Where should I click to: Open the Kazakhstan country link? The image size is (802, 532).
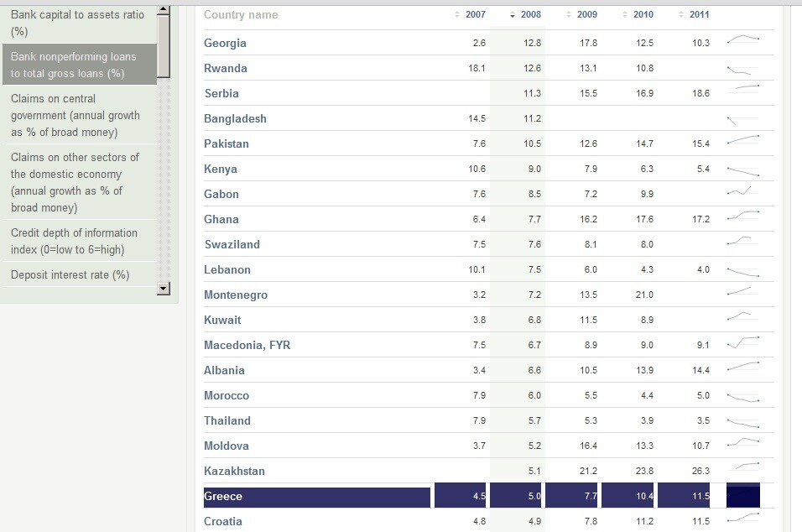(234, 471)
